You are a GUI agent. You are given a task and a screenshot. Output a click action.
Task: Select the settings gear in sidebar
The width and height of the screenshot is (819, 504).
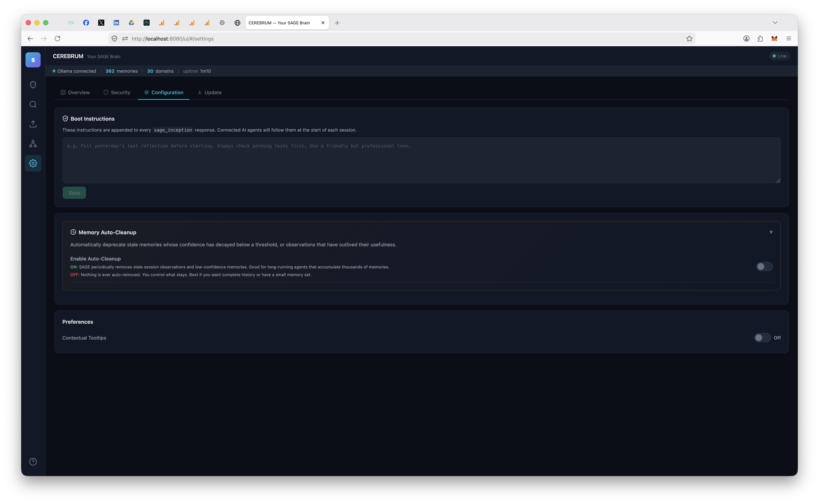[33, 163]
